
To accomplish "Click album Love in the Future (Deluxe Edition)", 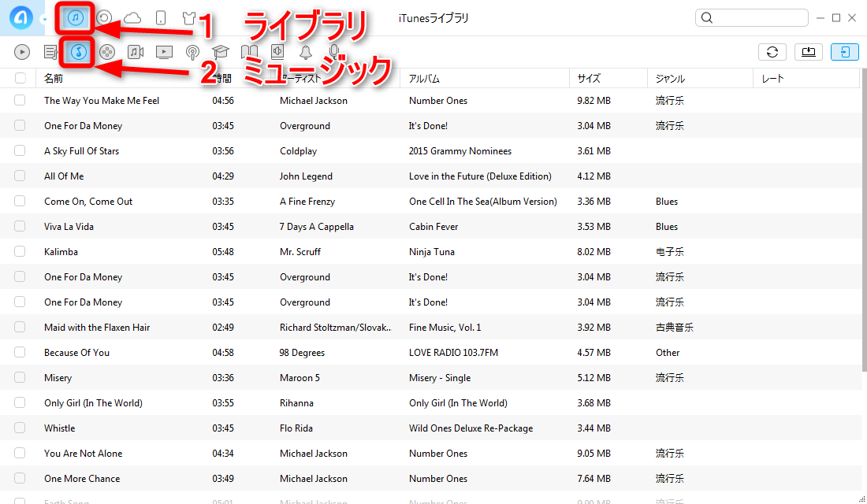I will (480, 176).
